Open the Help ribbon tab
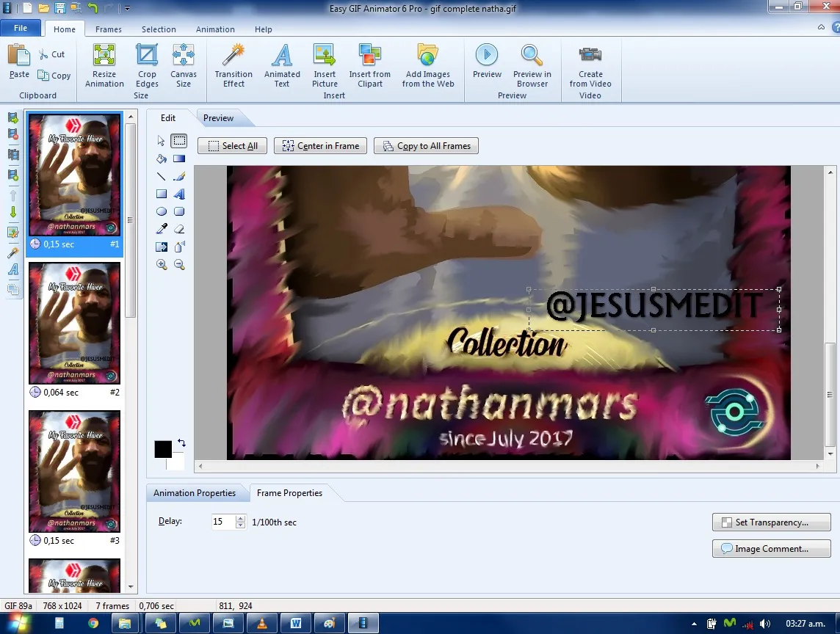The height and width of the screenshot is (634, 840). 263,29
